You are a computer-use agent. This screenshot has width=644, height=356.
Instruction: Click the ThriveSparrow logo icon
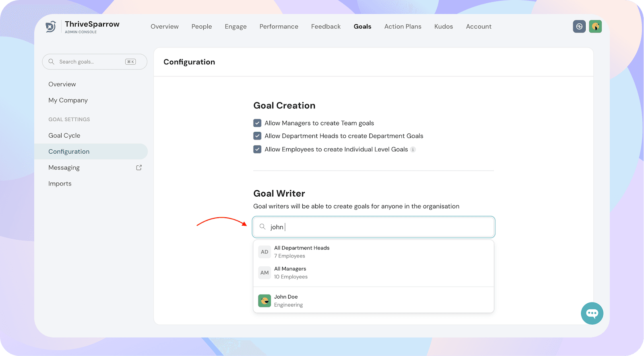[51, 27]
